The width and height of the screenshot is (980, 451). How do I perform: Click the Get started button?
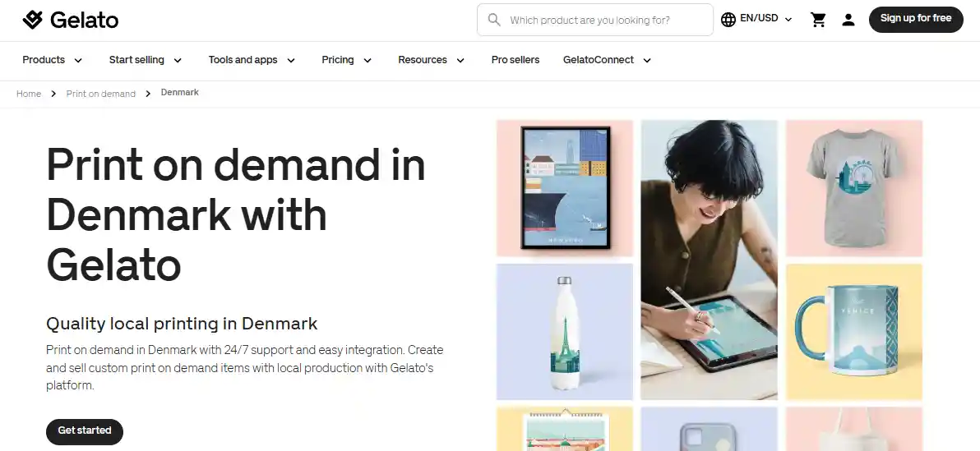85,431
